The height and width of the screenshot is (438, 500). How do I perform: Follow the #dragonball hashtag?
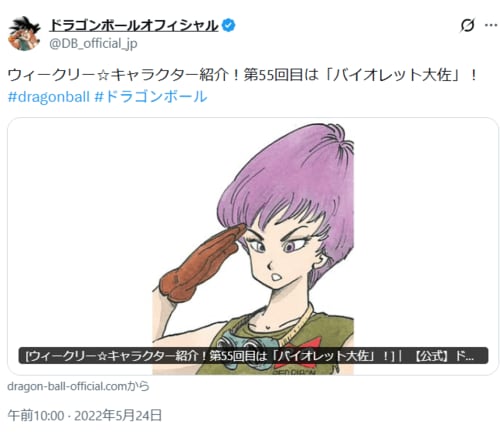pyautogui.click(x=49, y=97)
